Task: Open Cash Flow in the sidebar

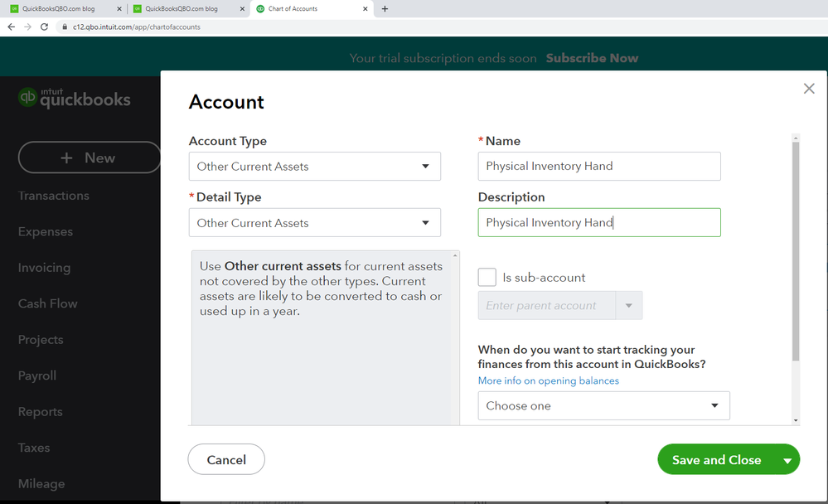Action: pos(47,303)
